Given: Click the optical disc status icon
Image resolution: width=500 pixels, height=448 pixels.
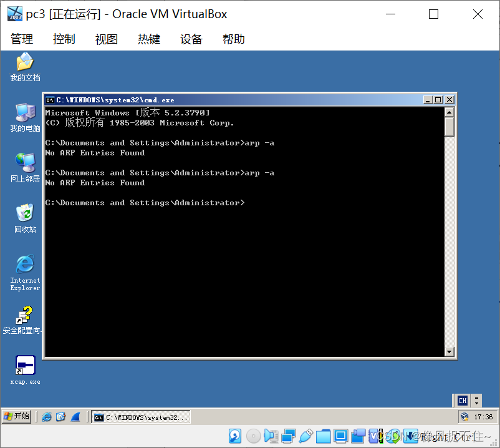Looking at the screenshot, I should pos(254,436).
